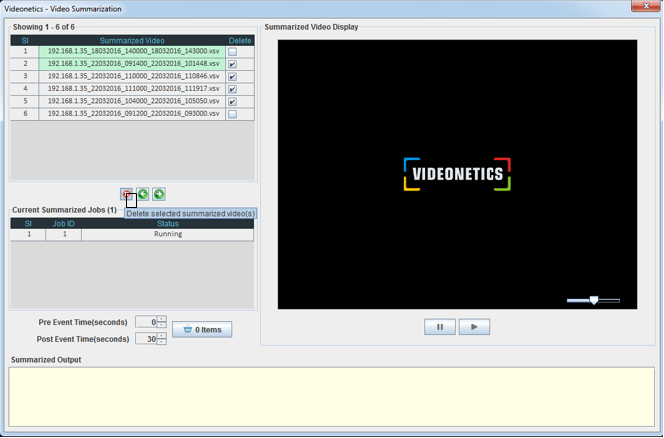Select video 192.168.1.35_22032016_110000_22032016_110846.vsv
Screen dimensions: 664x438
pyautogui.click(x=132, y=76)
